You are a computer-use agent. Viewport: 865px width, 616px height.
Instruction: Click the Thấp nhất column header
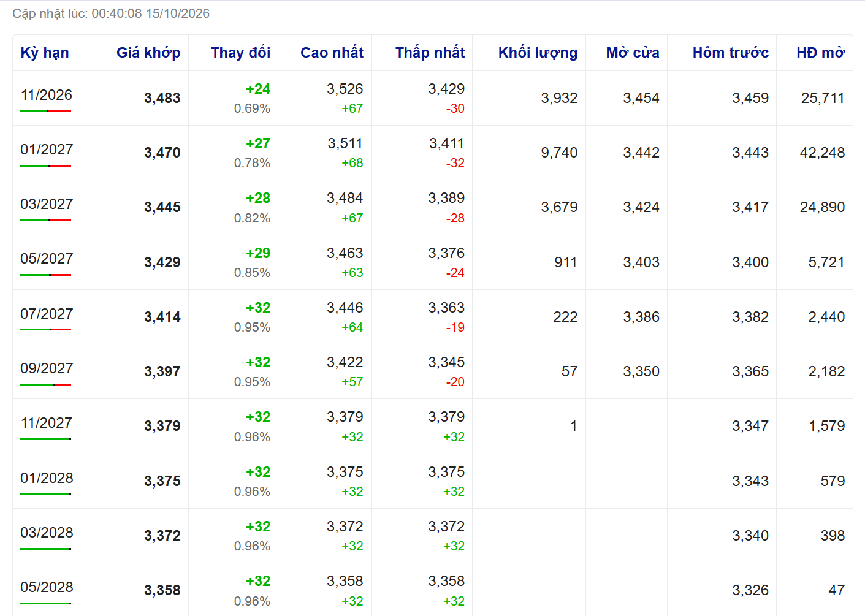tap(430, 53)
